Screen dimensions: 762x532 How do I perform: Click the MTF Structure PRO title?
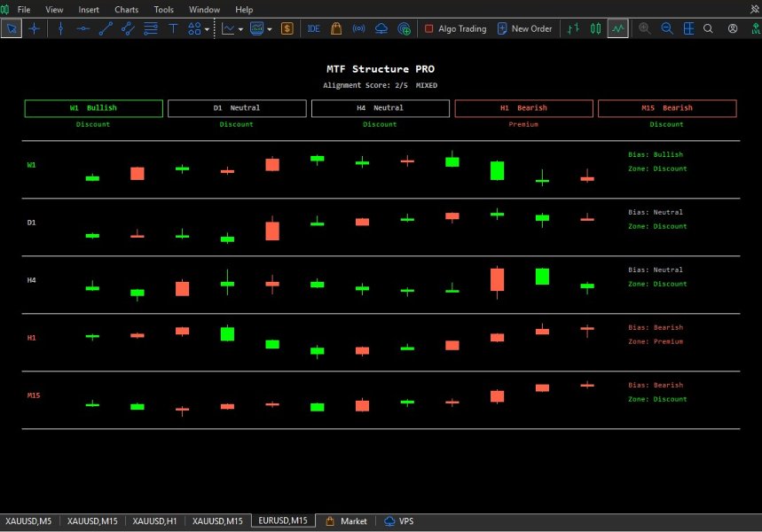coord(381,69)
